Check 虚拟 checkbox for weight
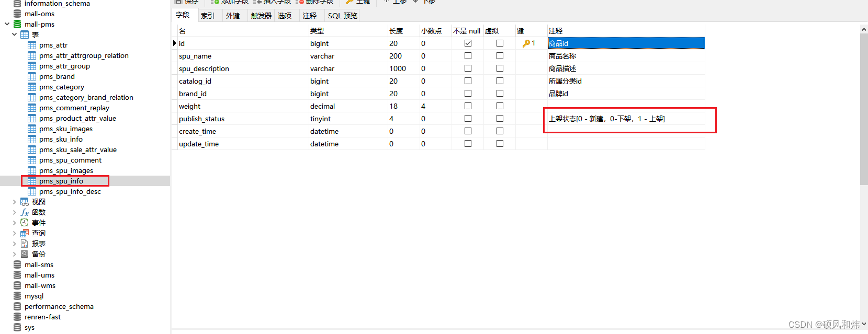 point(500,106)
